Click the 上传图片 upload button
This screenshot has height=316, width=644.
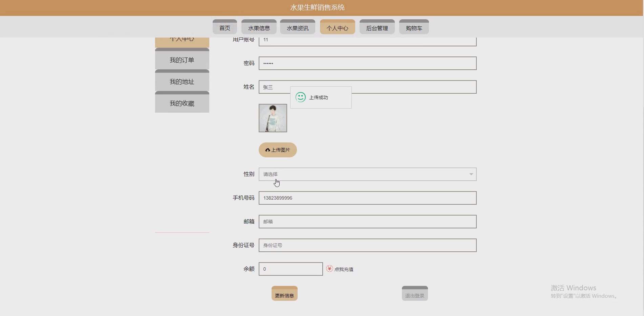point(277,150)
